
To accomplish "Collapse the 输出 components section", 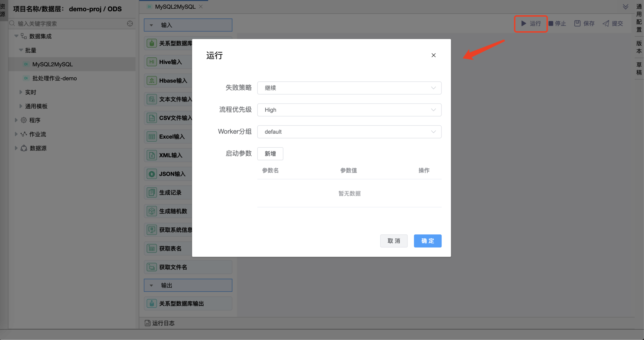I will tap(151, 285).
